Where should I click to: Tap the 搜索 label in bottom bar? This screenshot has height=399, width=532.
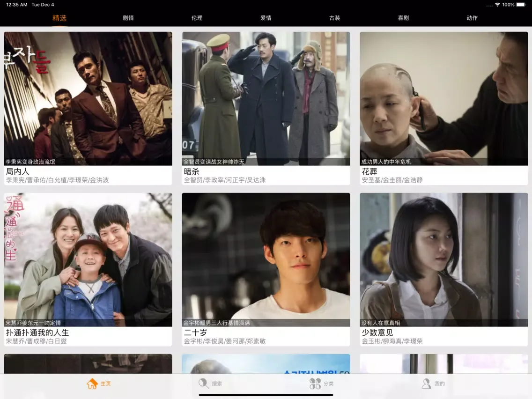217,384
